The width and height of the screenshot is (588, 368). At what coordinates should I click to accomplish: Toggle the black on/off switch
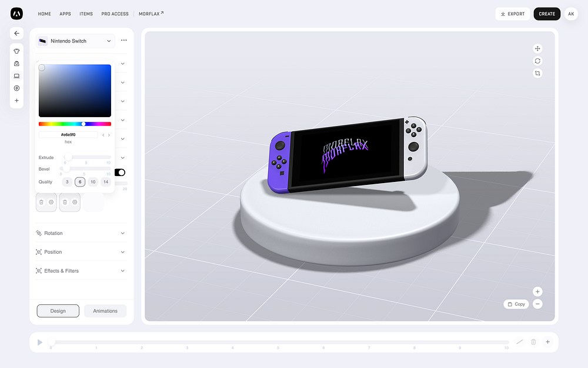tap(119, 173)
